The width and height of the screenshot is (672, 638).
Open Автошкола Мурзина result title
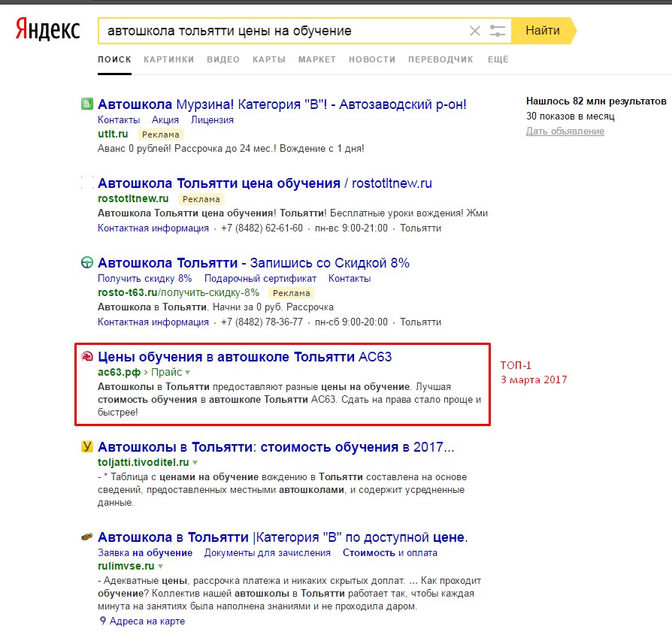pos(282,104)
